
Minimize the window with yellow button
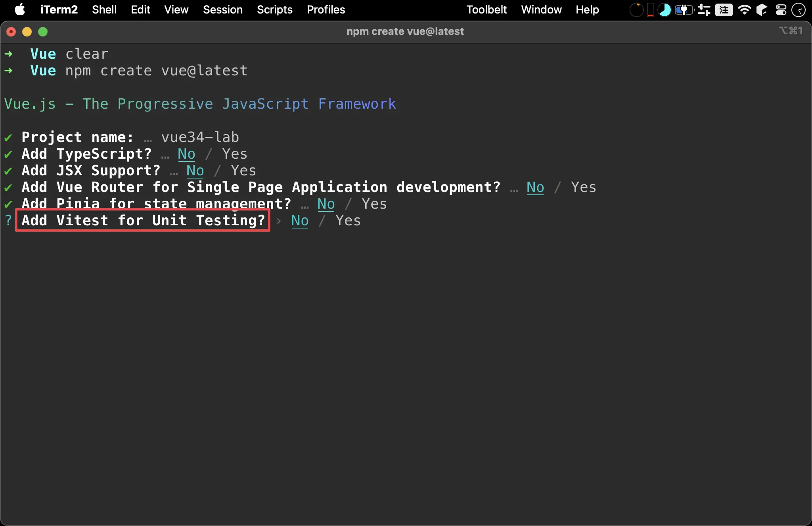tap(27, 32)
